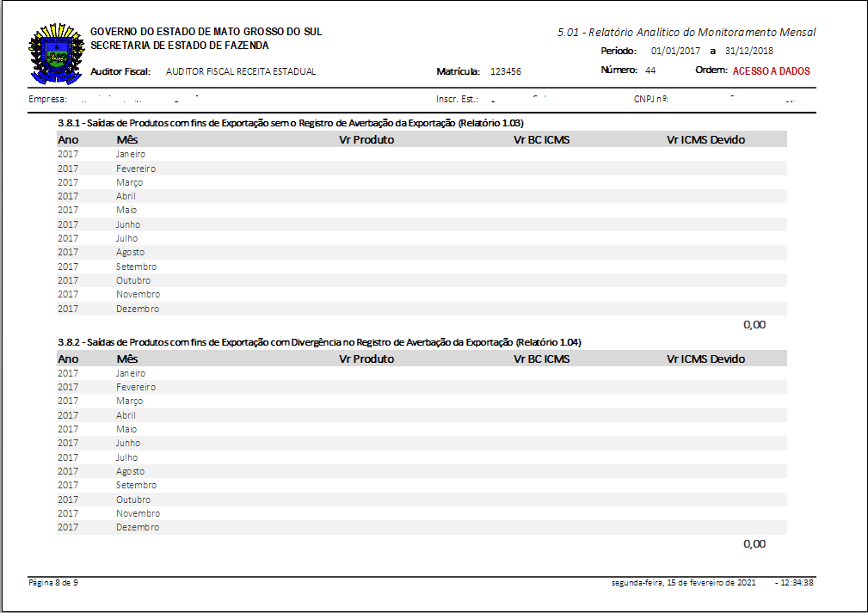Click the CNPJ nº label
Screen dimensions: 868x613
click(651, 100)
